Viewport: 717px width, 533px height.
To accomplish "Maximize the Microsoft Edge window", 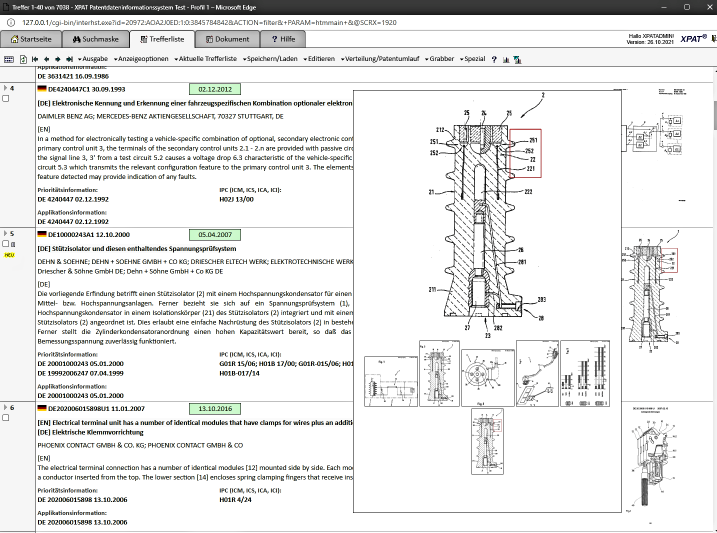I will [687, 7].
